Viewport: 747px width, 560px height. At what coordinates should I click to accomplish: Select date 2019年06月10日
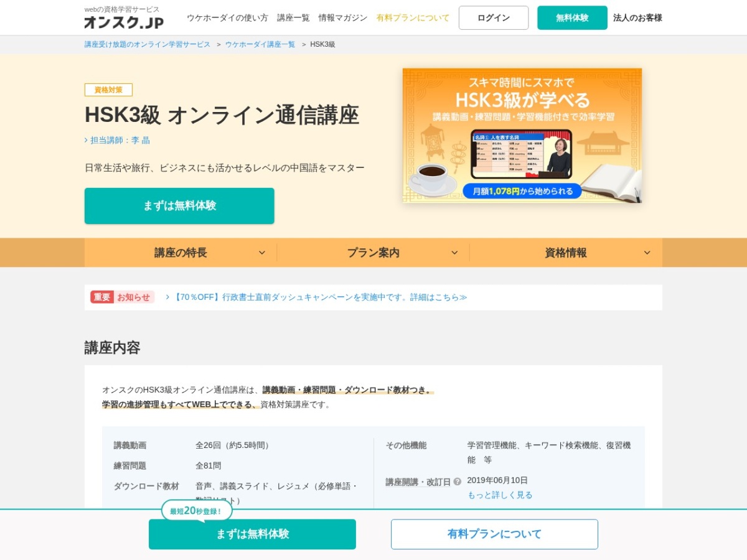pos(497,480)
